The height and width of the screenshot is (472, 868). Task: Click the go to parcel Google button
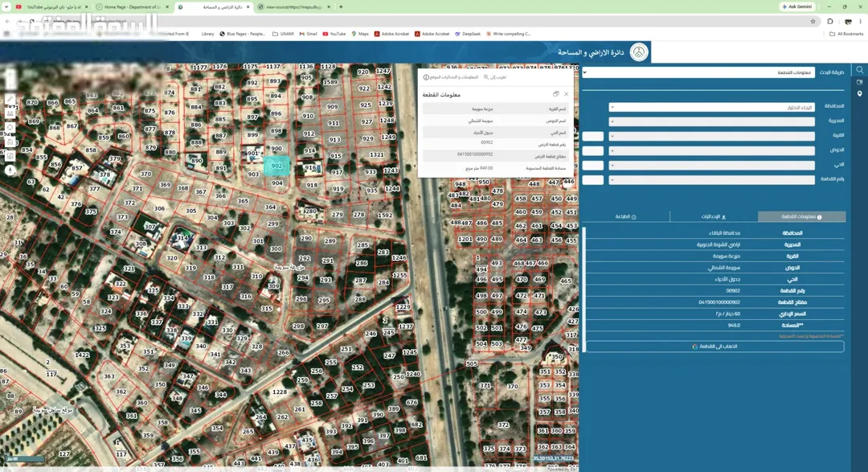714,347
